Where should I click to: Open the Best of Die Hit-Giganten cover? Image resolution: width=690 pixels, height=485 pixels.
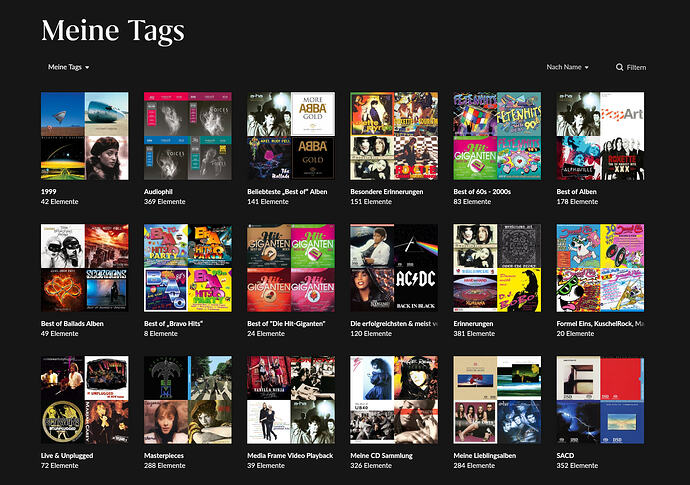point(291,268)
